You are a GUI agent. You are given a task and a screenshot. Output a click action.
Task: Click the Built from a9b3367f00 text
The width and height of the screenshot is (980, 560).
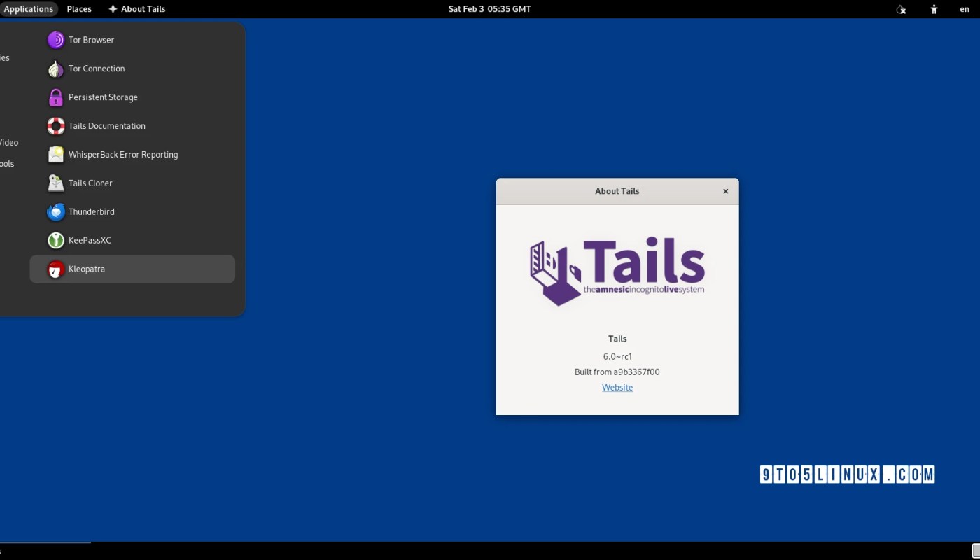click(617, 372)
